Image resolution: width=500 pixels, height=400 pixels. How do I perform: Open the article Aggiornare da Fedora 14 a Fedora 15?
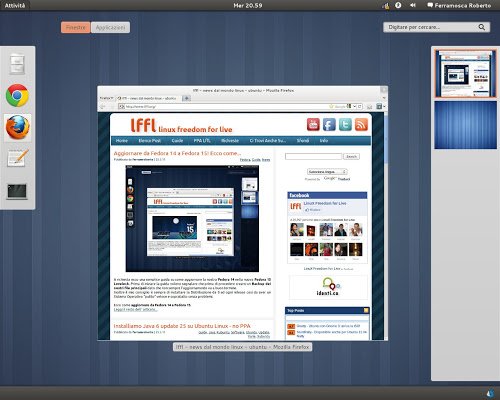[x=177, y=153]
